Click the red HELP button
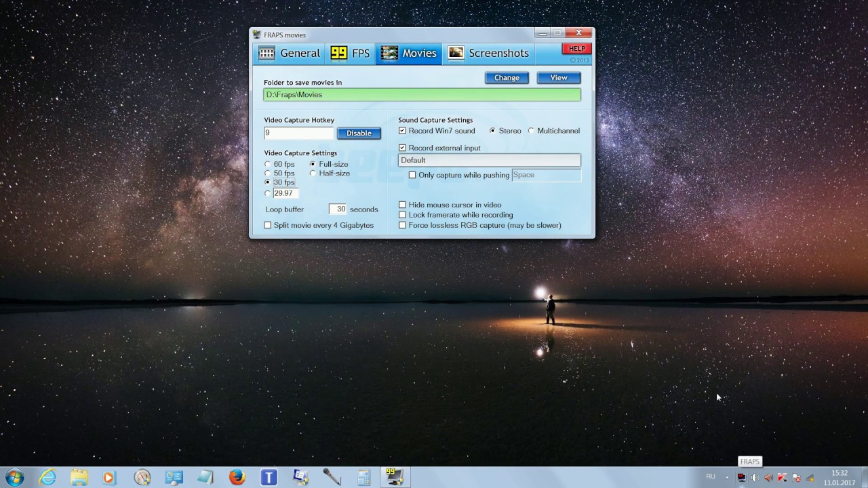 [576, 49]
